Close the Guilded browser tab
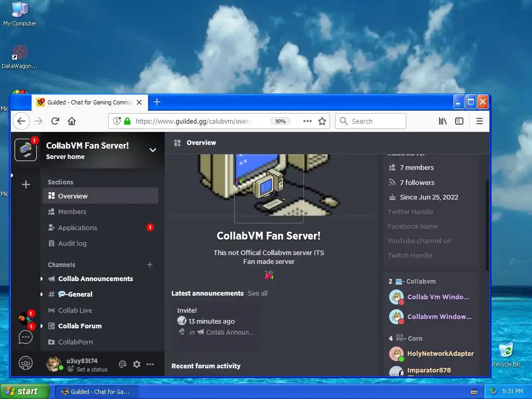This screenshot has width=532, height=399. click(139, 102)
